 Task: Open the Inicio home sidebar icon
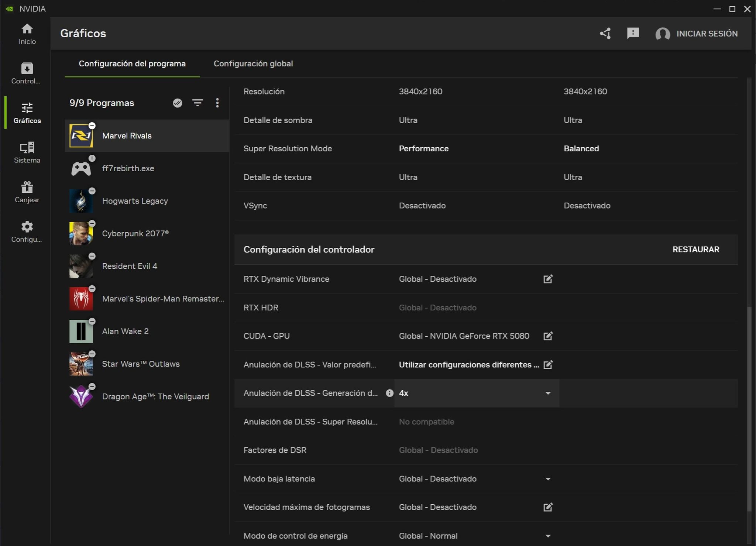tap(27, 34)
